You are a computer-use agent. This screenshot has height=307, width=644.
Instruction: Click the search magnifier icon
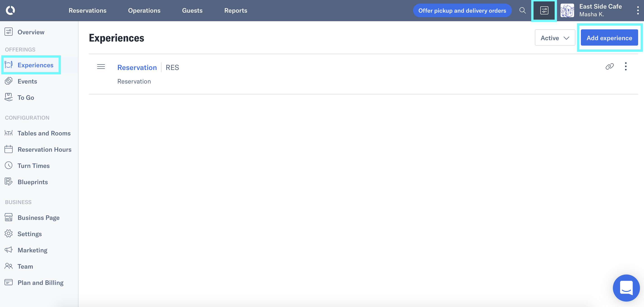click(522, 11)
